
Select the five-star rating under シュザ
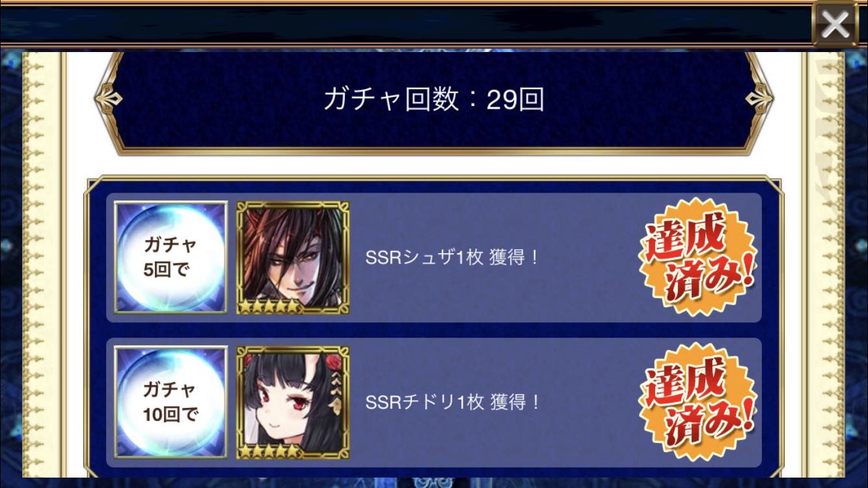pos(269,305)
